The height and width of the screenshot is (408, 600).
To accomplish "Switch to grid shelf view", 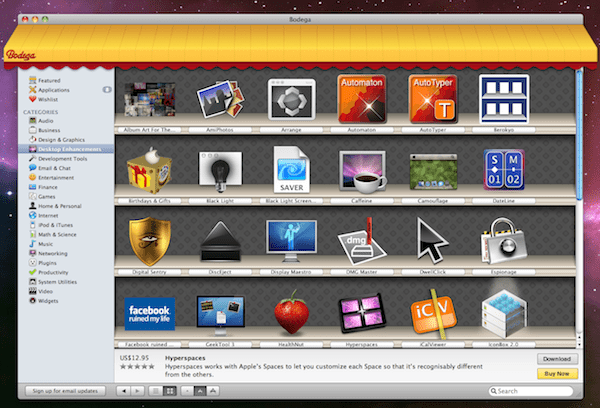I will coord(170,391).
